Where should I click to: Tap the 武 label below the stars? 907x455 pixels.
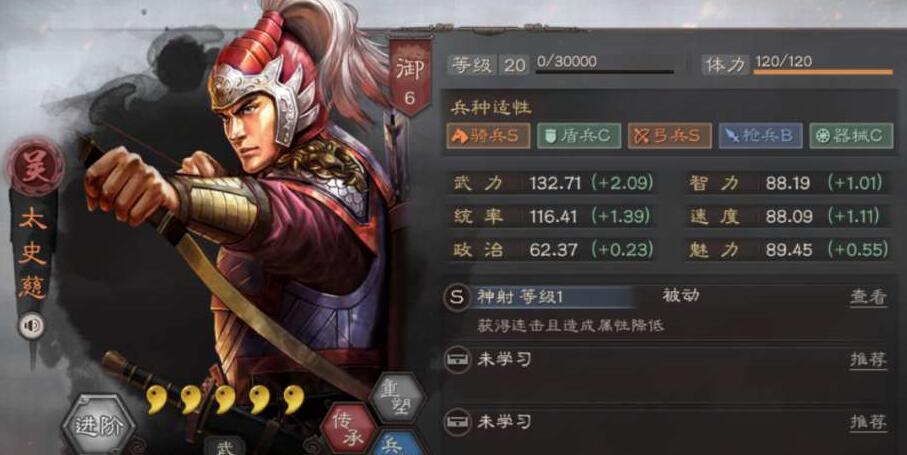tap(224, 447)
